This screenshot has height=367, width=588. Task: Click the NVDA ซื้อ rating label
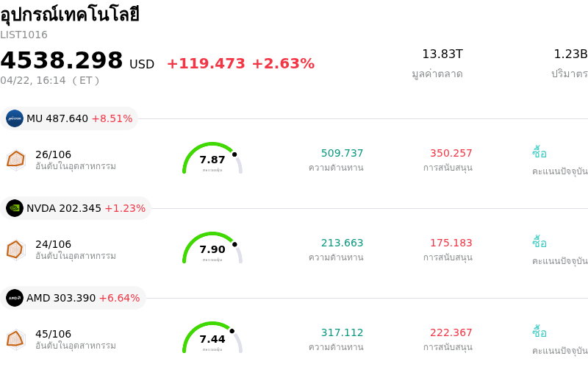539,243
